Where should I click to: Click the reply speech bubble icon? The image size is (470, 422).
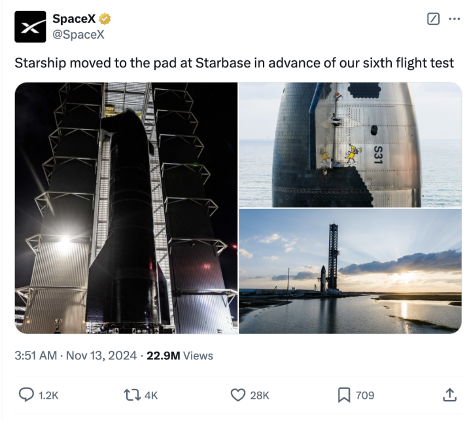tap(26, 395)
